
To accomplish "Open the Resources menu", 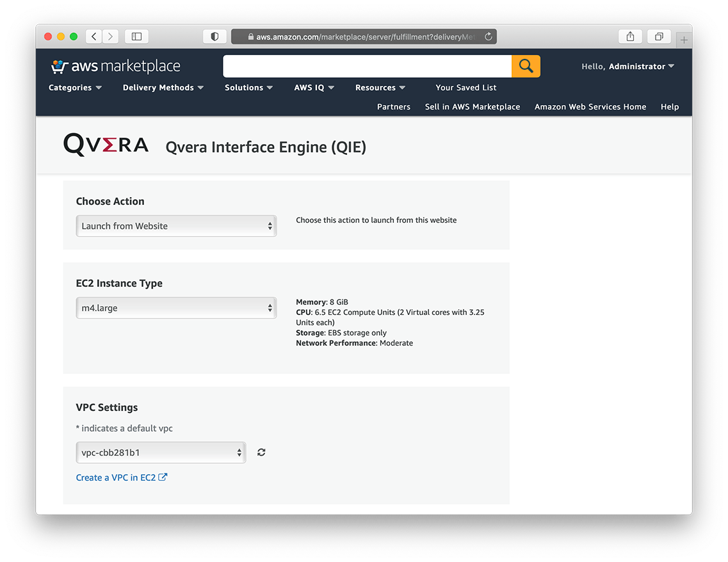I will 380,87.
